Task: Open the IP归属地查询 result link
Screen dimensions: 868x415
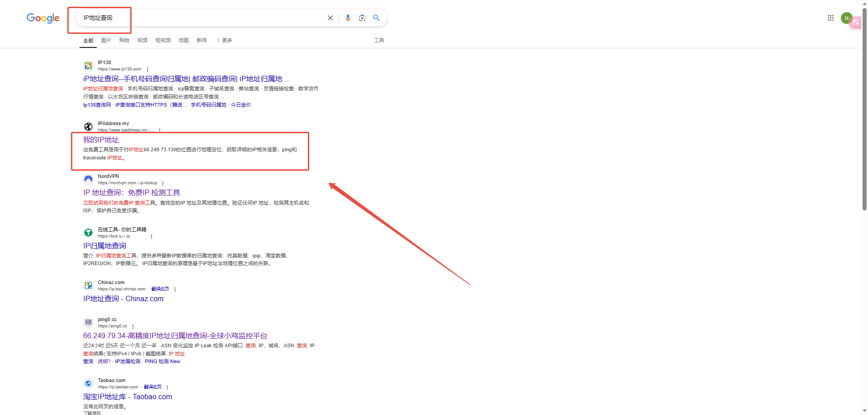Action: [104, 246]
